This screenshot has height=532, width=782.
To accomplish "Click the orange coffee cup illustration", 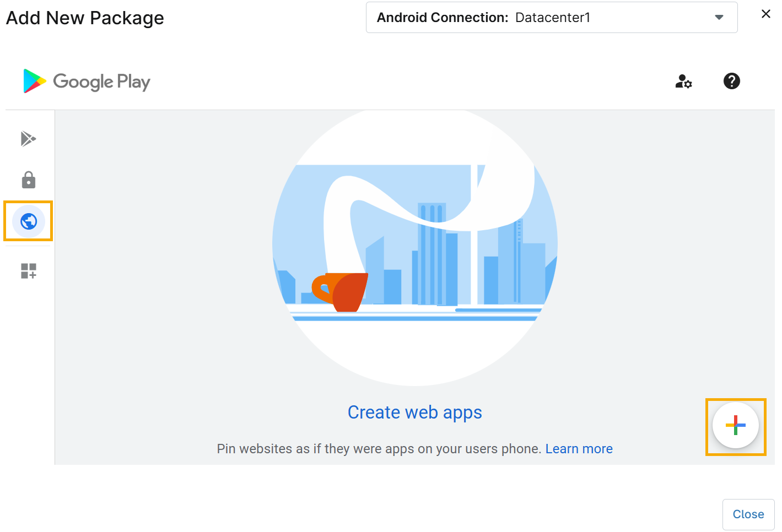I will pos(341,291).
